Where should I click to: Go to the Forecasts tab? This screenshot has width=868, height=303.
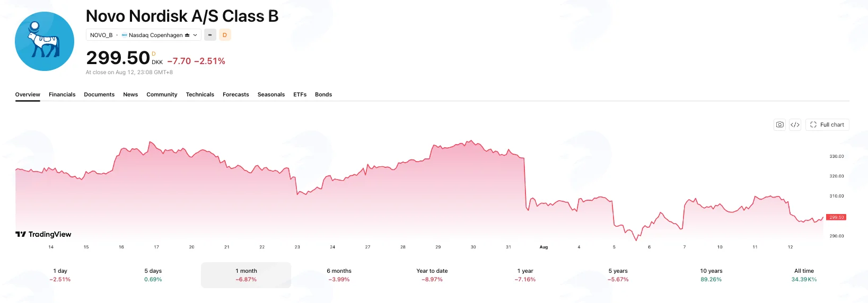236,94
